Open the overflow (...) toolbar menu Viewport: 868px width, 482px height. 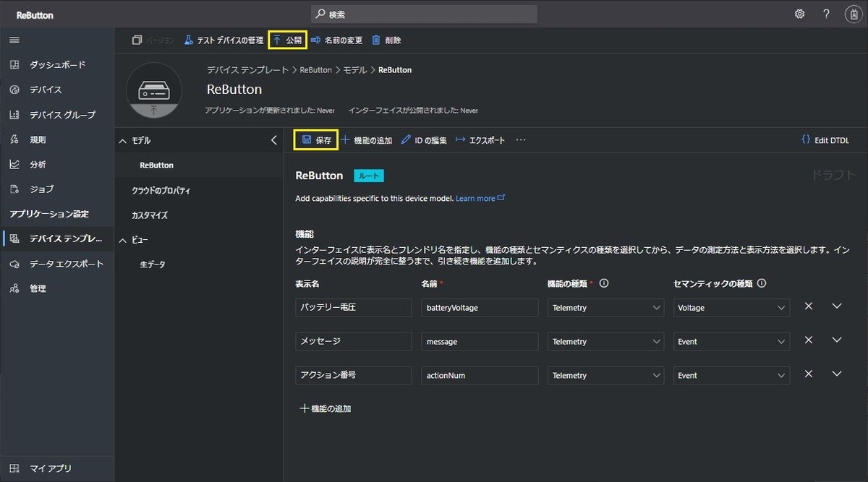520,139
